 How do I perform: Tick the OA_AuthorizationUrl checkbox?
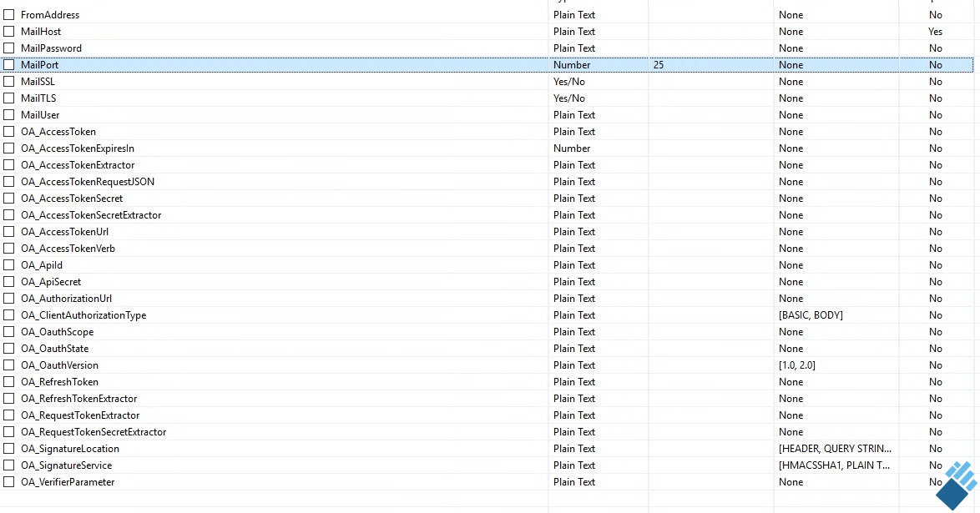[x=8, y=298]
